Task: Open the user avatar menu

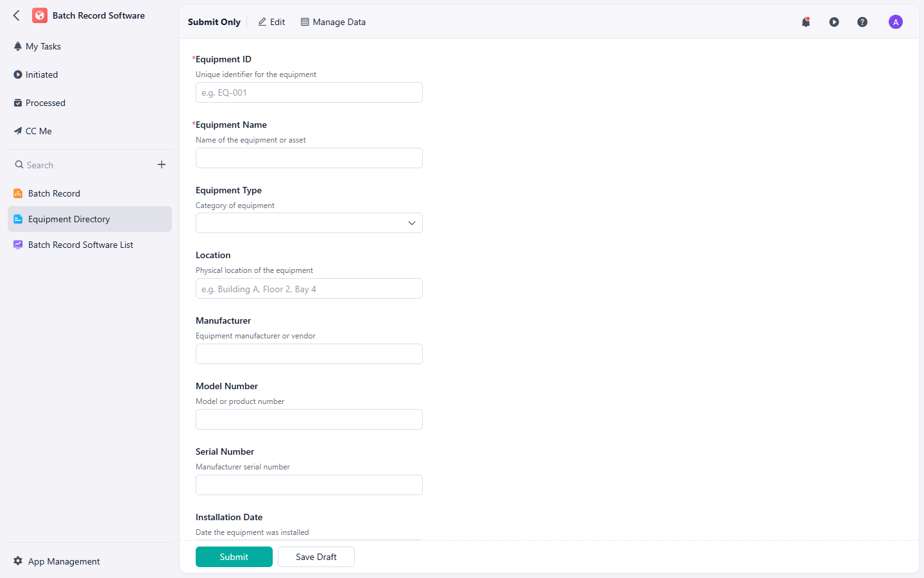Action: [x=896, y=22]
